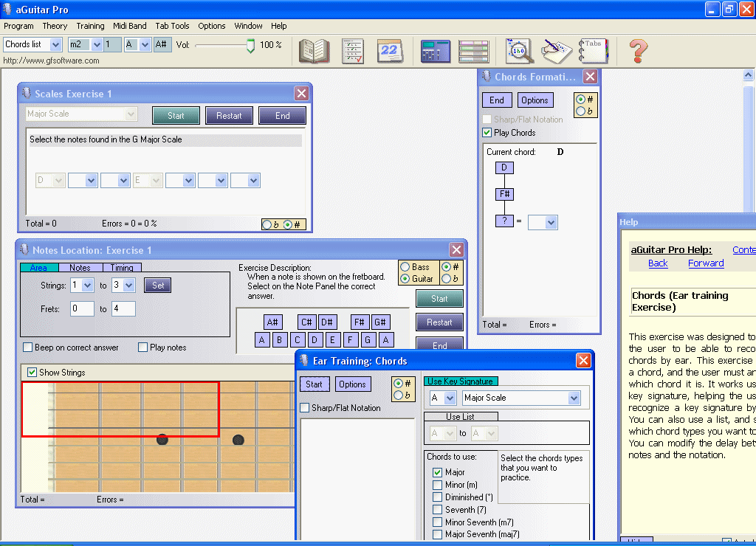Click the Frets ending value field
Screen dimensions: 756x546
point(124,309)
